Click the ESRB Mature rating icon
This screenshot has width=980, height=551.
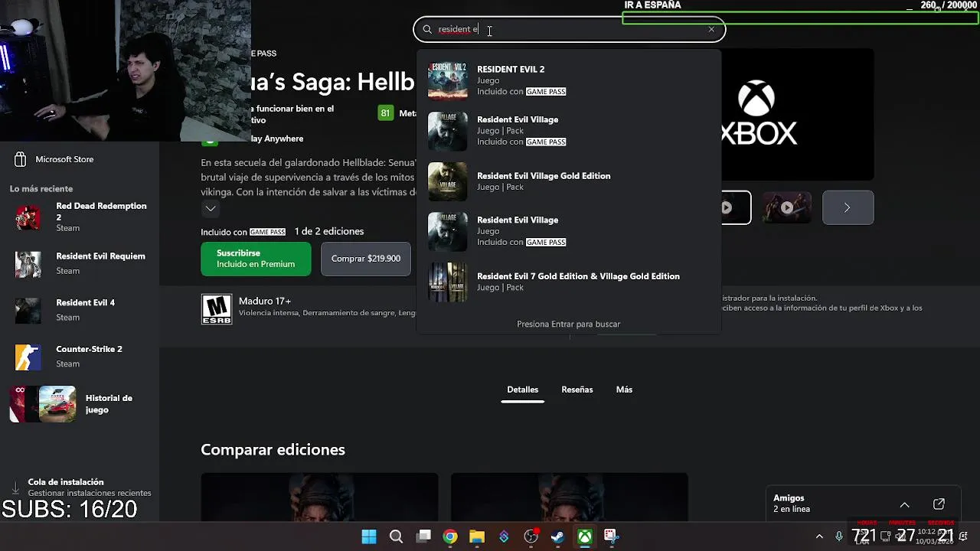click(217, 309)
